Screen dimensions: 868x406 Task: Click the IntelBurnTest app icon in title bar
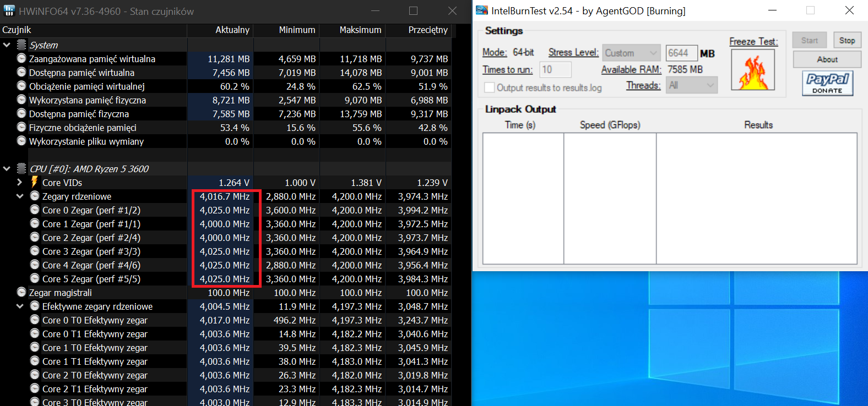click(482, 10)
